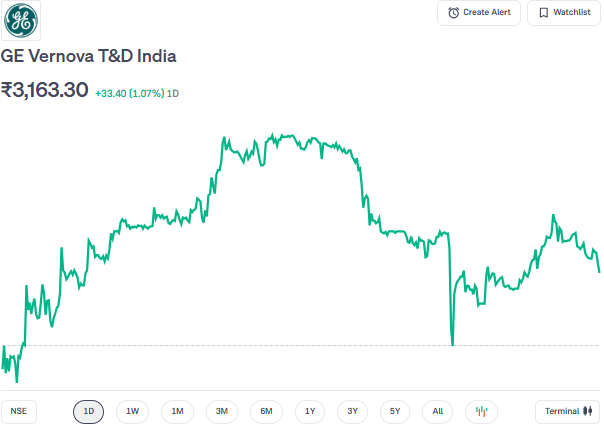Switch to the 3Y chart period
Screen dimensions: 604x427
pos(352,411)
